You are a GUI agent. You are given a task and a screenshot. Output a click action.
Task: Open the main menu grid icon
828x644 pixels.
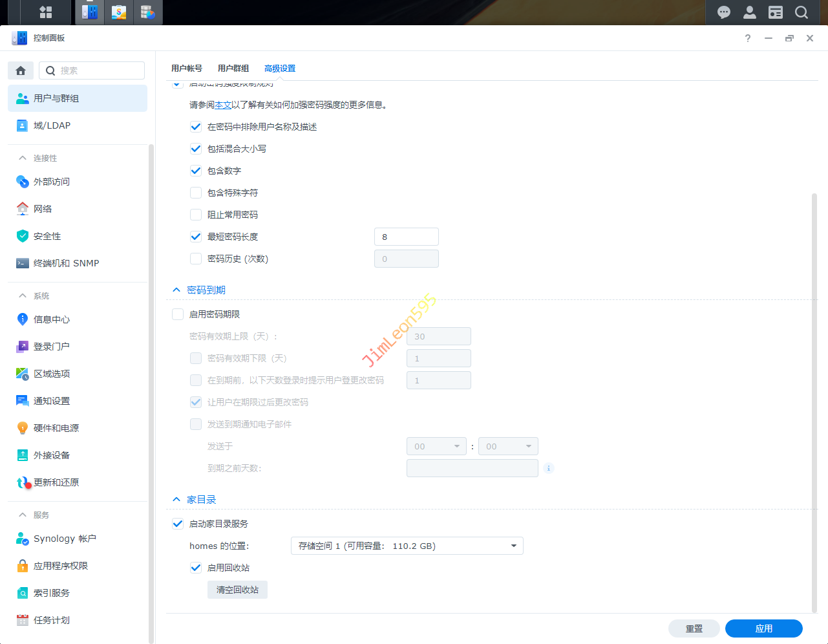pyautogui.click(x=46, y=12)
